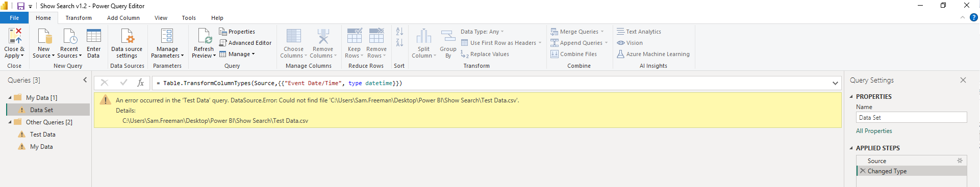The image size is (980, 187).
Task: Sort ascending with A-Z icon
Action: coord(399,32)
